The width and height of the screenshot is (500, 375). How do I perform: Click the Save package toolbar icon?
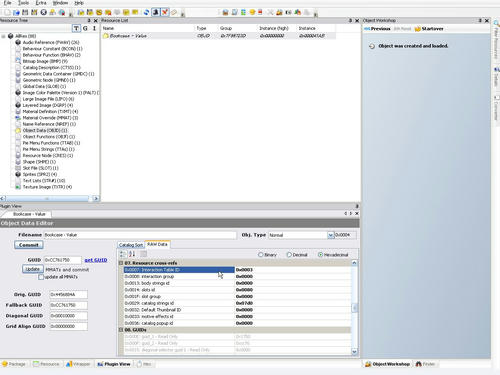[x=25, y=12]
